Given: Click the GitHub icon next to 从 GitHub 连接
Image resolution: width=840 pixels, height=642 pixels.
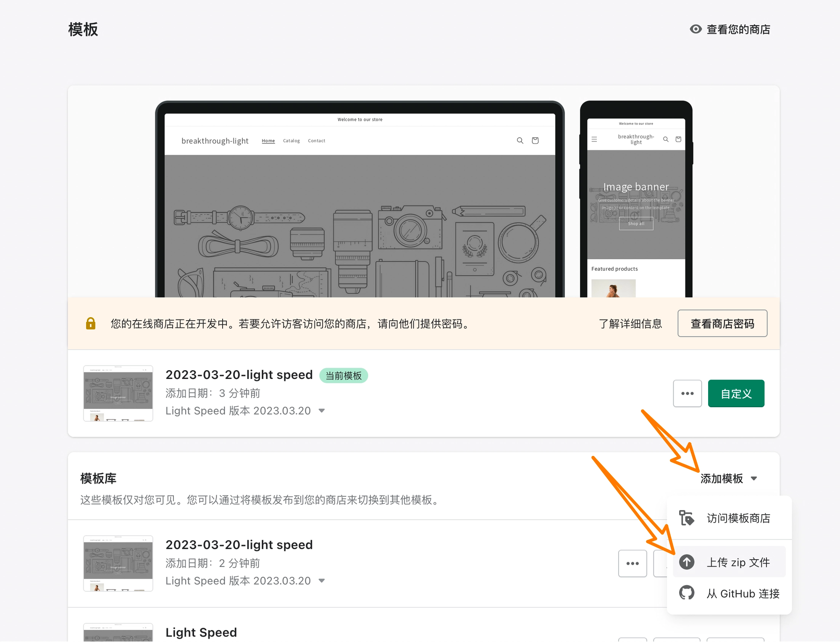Looking at the screenshot, I should click(x=687, y=593).
